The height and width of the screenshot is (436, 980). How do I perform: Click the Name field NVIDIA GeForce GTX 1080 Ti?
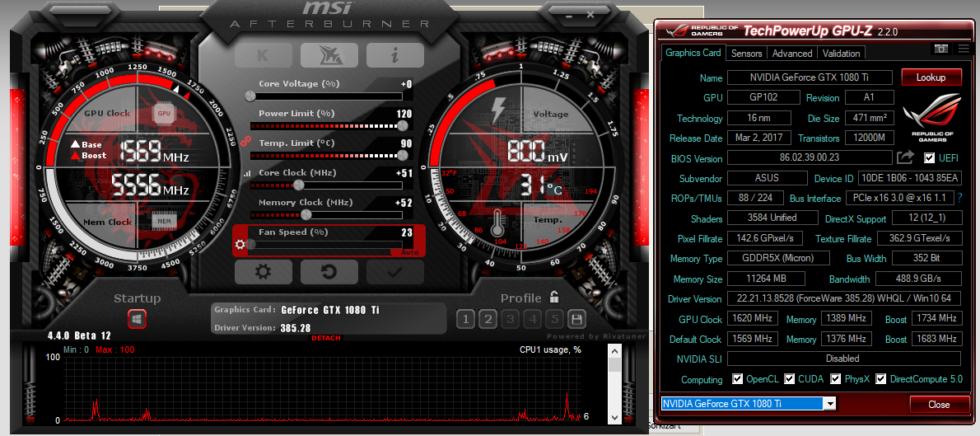tap(810, 77)
